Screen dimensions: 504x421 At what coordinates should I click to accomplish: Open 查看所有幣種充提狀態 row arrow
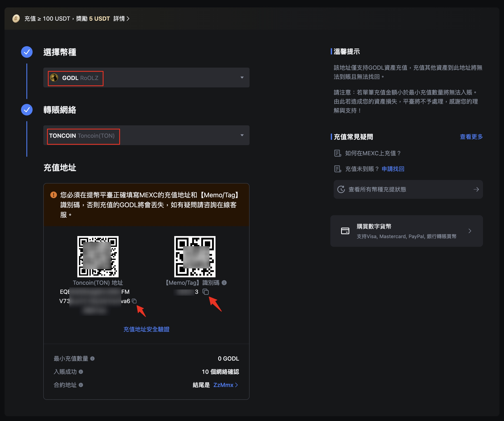tap(476, 189)
